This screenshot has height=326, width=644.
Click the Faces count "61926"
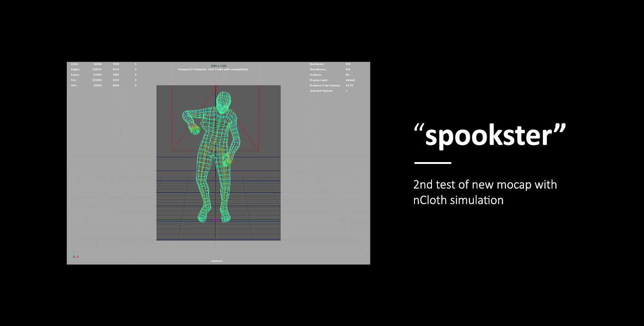click(98, 75)
